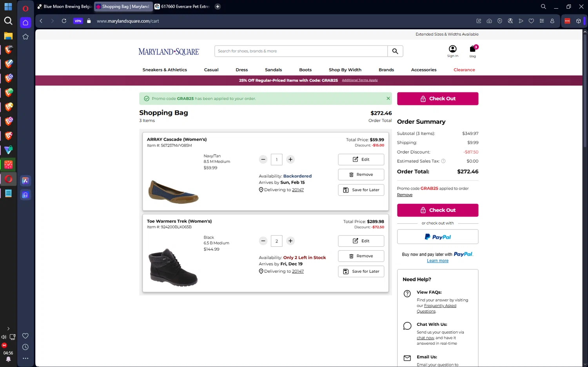Click ARRAY Cascade quantity field
The height and width of the screenshot is (367, 588).
(277, 159)
